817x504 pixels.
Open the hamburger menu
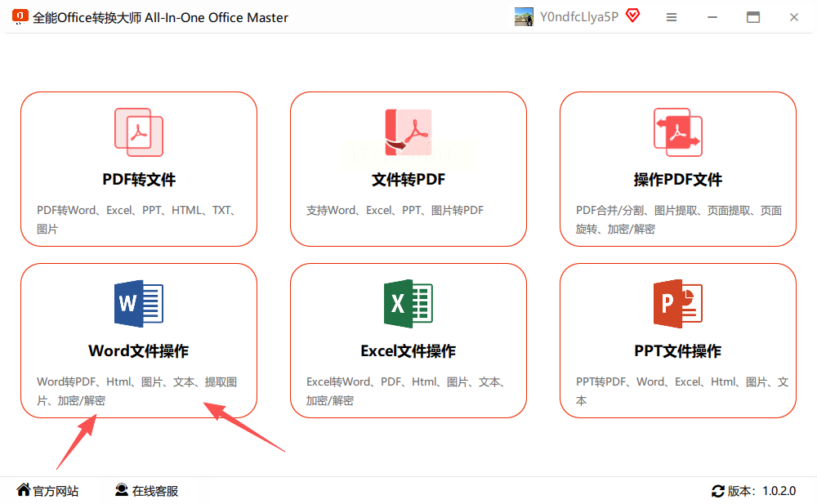(x=672, y=17)
